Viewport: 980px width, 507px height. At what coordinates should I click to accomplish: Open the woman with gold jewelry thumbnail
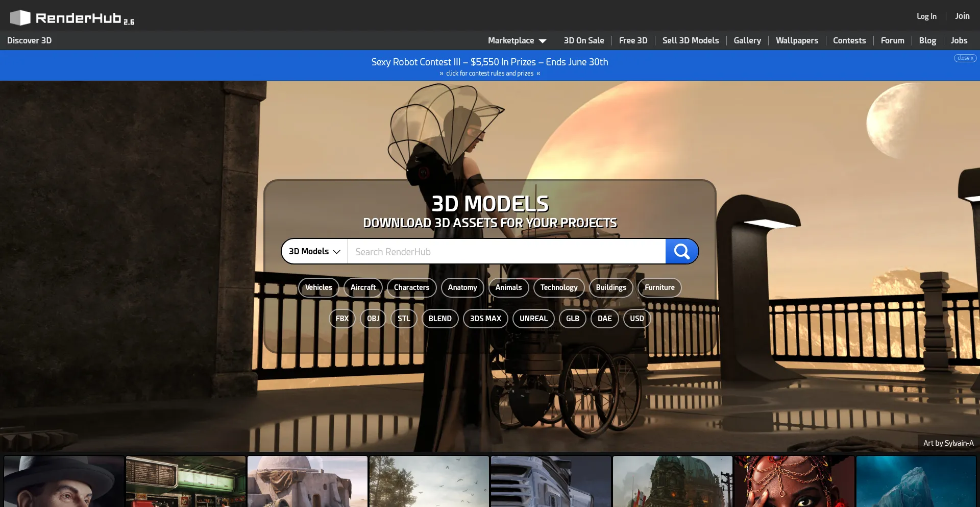click(x=794, y=481)
